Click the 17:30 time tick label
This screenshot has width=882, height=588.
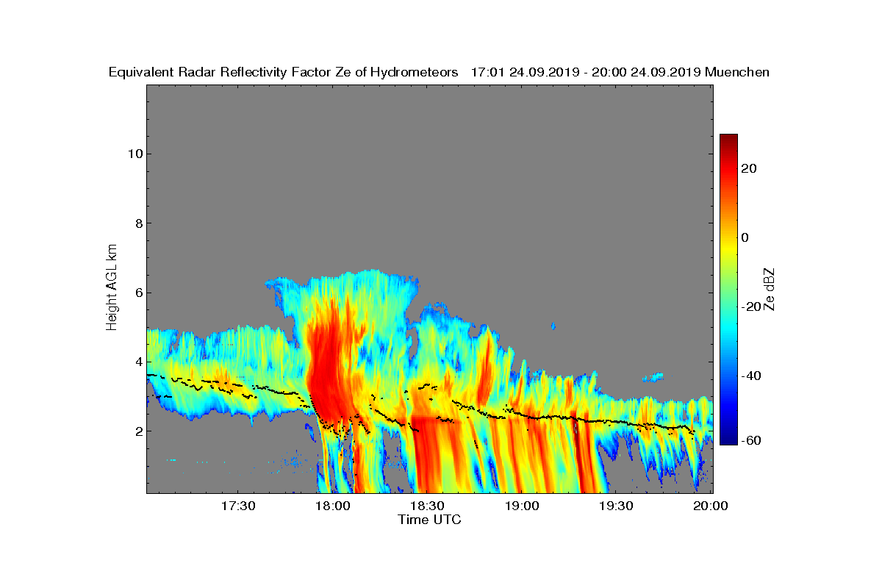click(238, 506)
